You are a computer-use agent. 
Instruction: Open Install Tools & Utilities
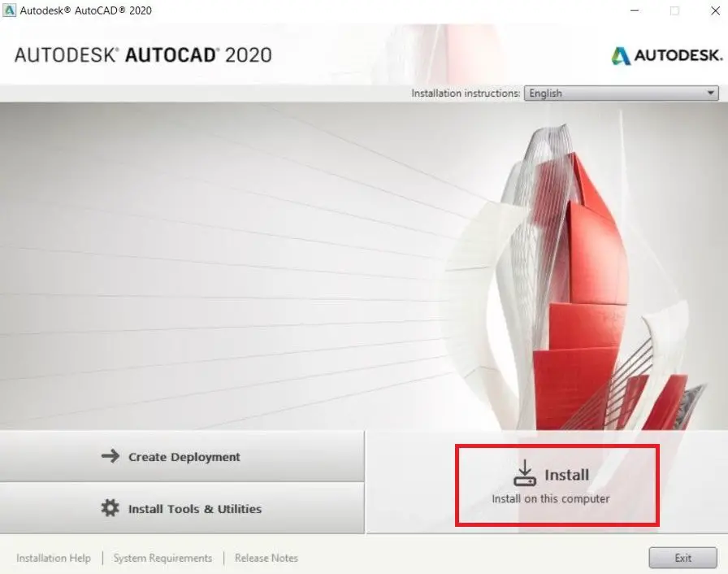point(182,508)
